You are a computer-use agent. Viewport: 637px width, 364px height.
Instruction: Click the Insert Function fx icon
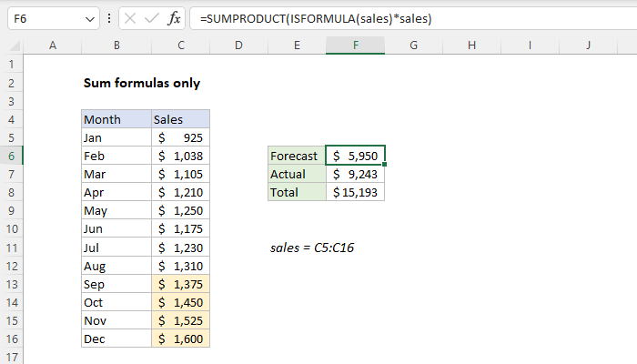coord(174,19)
